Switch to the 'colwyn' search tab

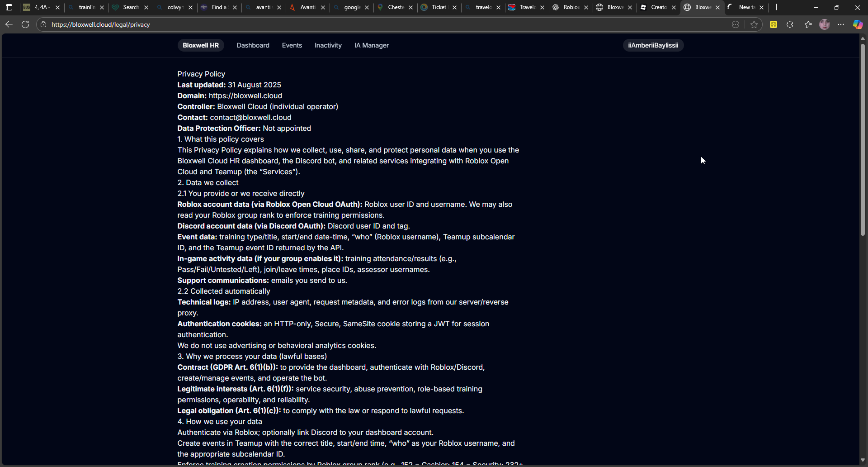coord(175,7)
